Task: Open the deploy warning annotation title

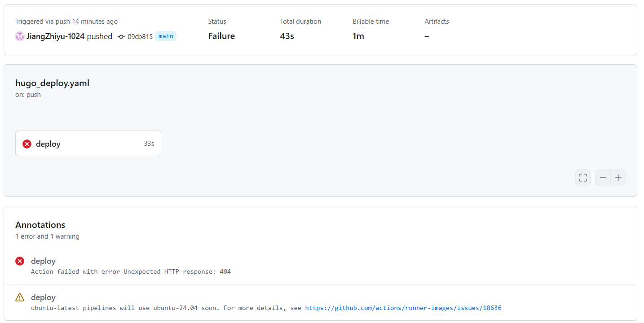Action: tap(43, 297)
